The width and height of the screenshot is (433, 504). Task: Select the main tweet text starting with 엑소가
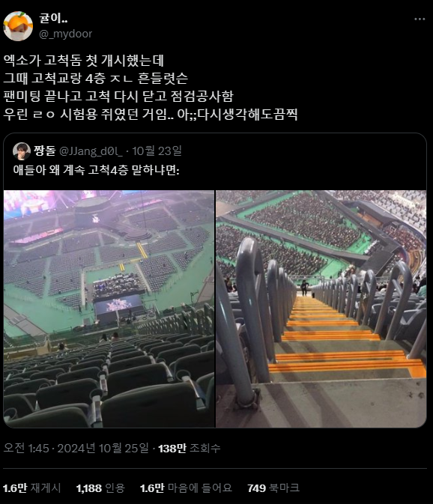tap(151, 88)
